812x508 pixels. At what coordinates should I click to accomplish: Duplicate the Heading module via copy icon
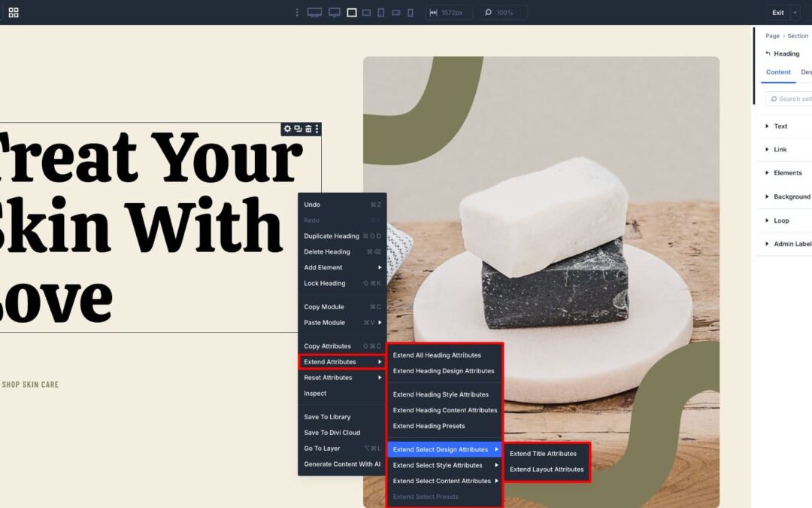pyautogui.click(x=298, y=129)
